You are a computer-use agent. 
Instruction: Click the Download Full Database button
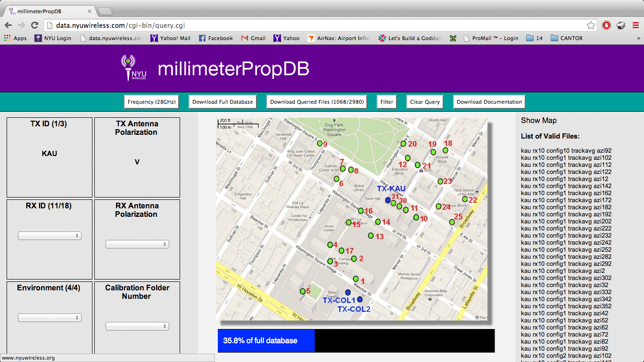tap(223, 102)
